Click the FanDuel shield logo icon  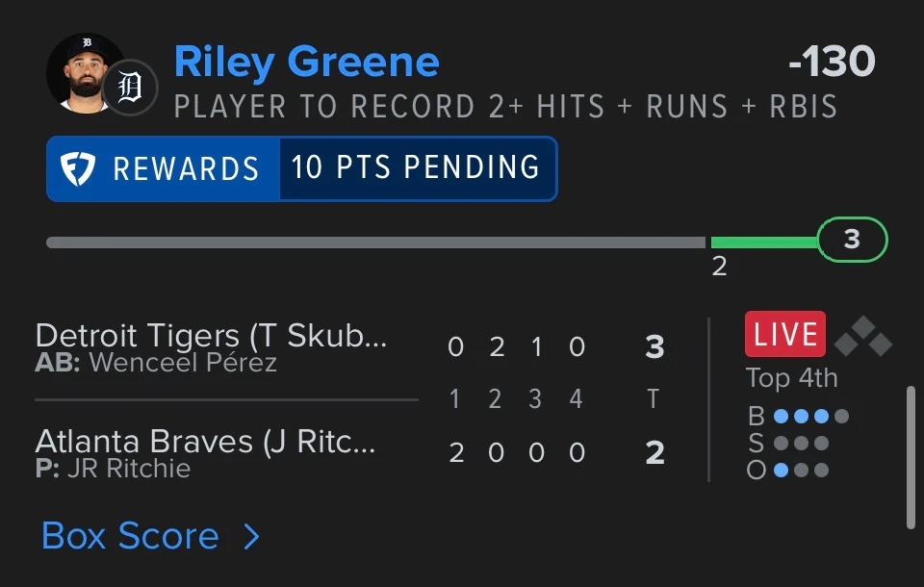78,168
